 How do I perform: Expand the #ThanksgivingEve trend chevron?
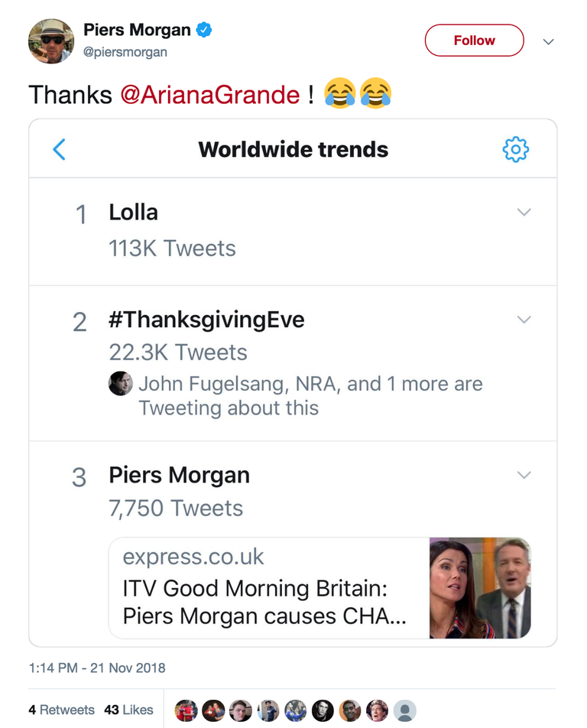pyautogui.click(x=524, y=320)
